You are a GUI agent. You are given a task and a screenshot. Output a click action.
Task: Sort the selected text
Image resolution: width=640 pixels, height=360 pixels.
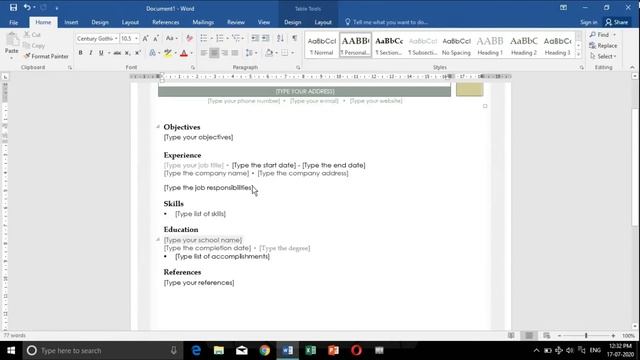point(280,38)
